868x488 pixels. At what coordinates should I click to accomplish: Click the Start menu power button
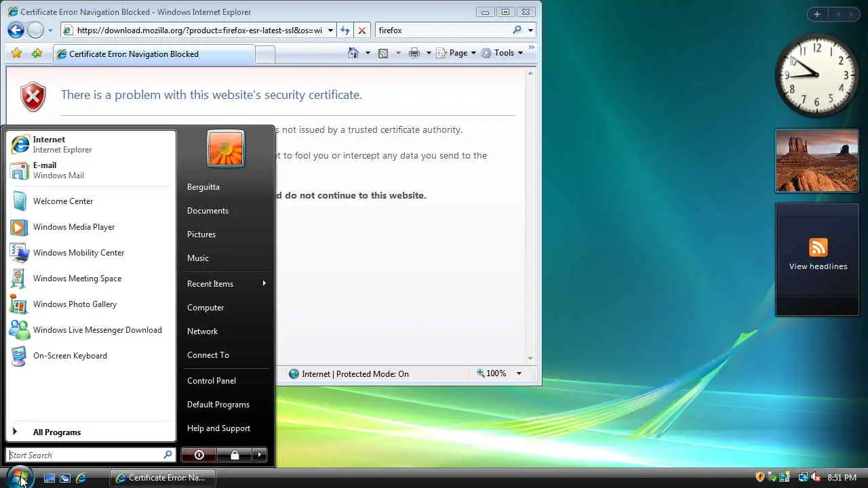click(x=199, y=455)
